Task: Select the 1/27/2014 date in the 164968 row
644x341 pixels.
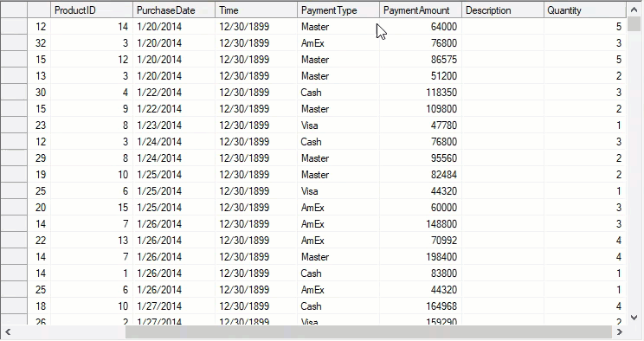Action: (x=174, y=306)
